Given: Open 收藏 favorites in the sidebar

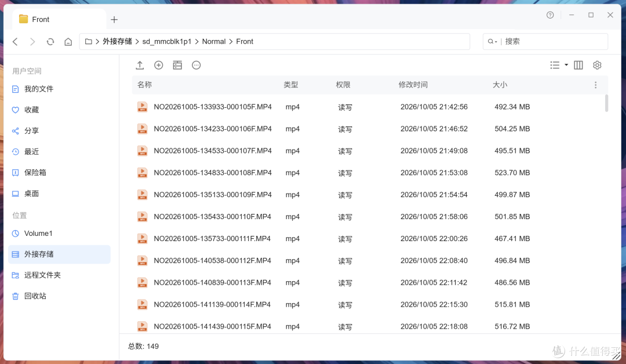Looking at the screenshot, I should click(59, 110).
